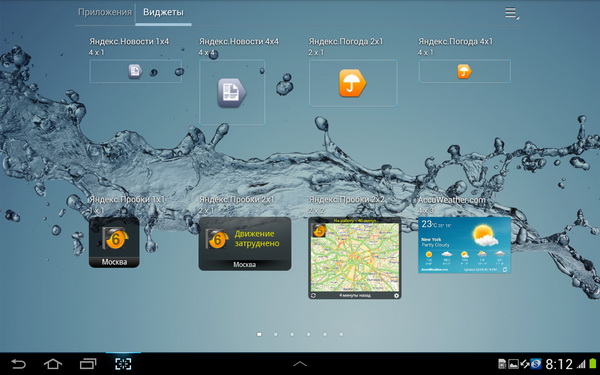The image size is (600, 375).
Task: Switch to the Приложения tab
Action: tap(105, 12)
